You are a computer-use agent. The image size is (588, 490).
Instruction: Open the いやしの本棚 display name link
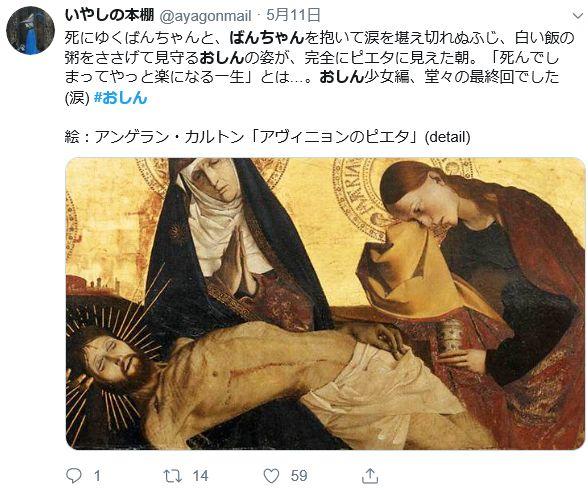(109, 15)
